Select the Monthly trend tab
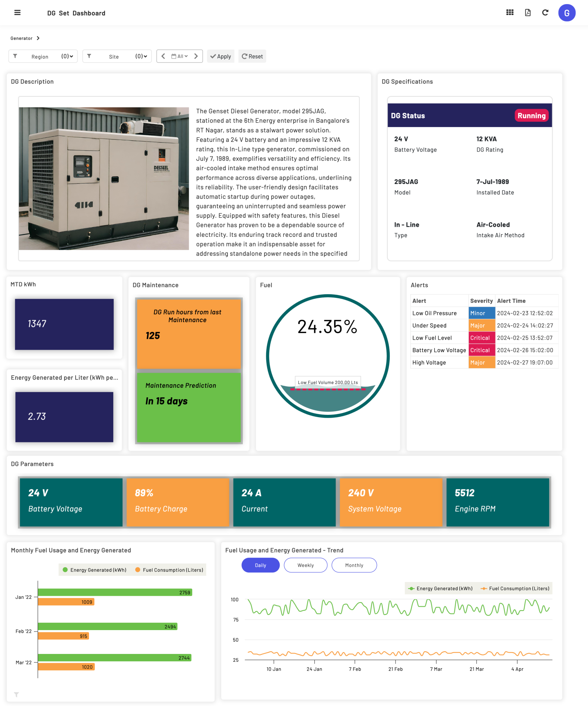 point(354,565)
